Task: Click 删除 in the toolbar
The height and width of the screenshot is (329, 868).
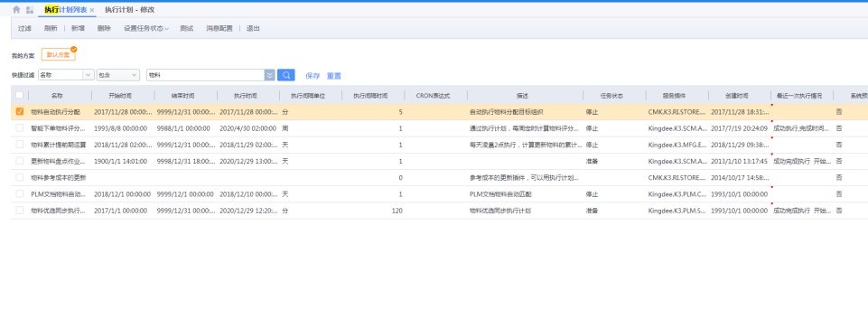Action: [104, 28]
